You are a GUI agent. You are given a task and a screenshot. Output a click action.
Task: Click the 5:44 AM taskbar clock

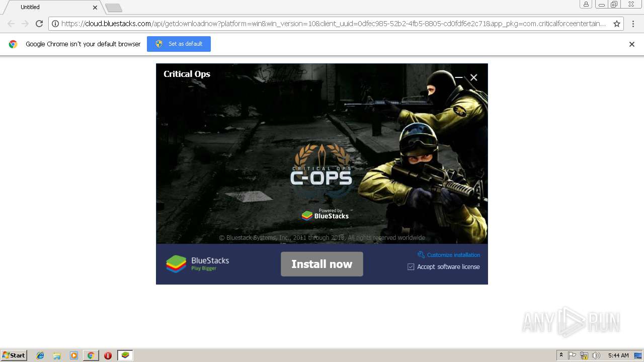click(618, 355)
